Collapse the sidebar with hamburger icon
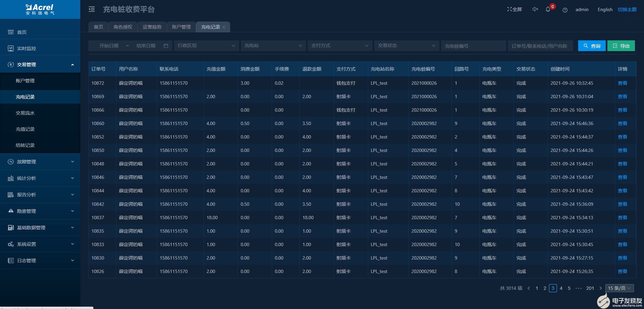This screenshot has height=309, width=644. coord(92,9)
